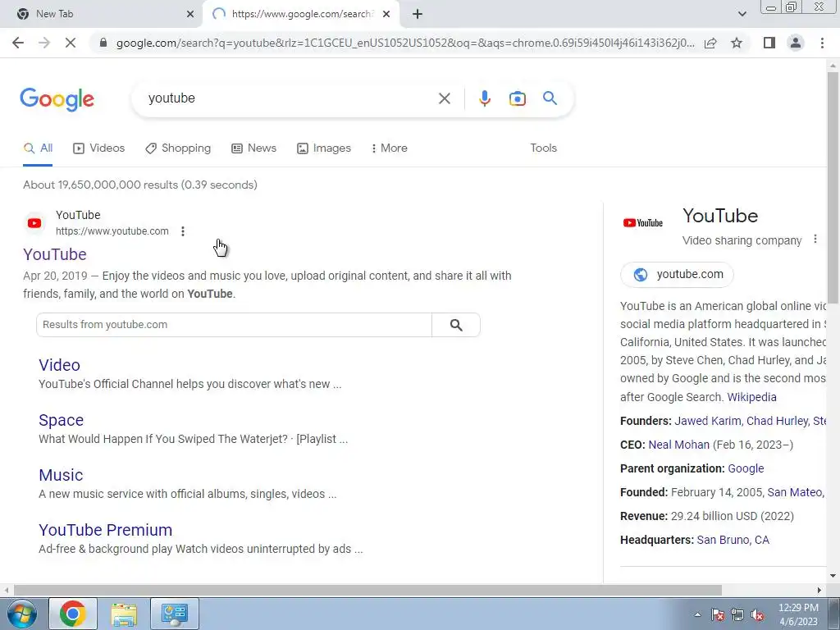This screenshot has width=840, height=630.
Task: Switch to News results tab
Action: point(254,148)
